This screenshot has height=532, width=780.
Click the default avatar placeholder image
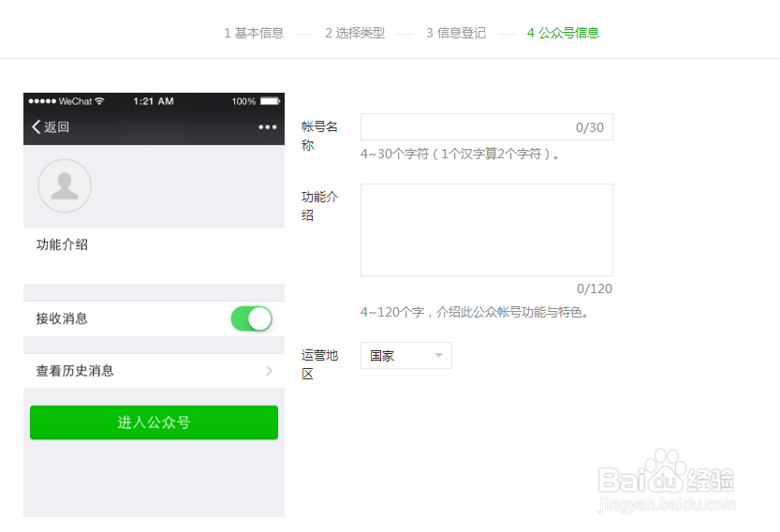pos(65,185)
